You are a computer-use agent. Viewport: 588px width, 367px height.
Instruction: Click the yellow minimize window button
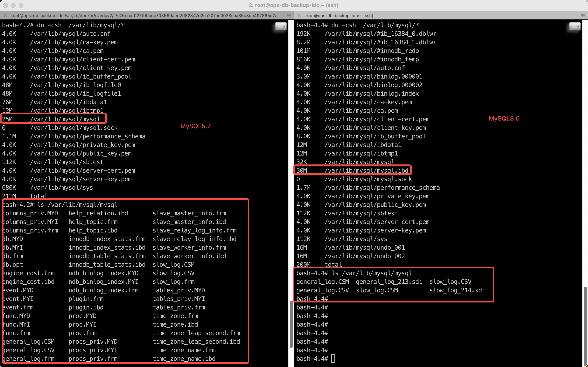(x=13, y=5)
